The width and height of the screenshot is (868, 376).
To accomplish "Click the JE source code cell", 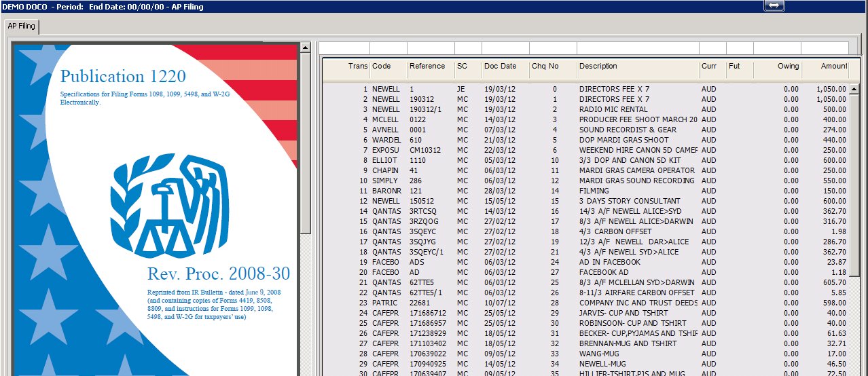I will point(462,89).
